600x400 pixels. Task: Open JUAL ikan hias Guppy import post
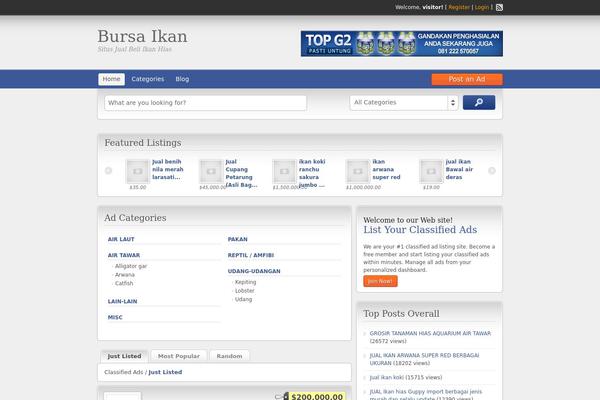click(x=426, y=395)
